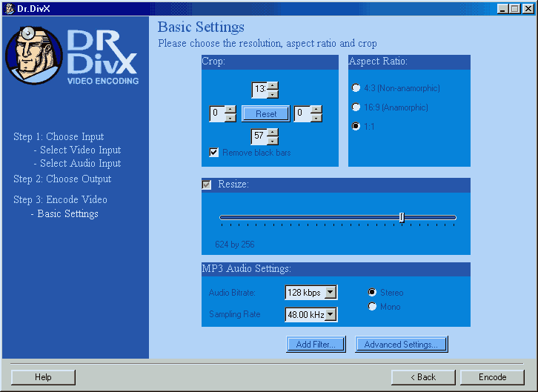The image size is (538, 392).
Task: Decrease the bottom crop value with the down arrow
Action: point(273,141)
